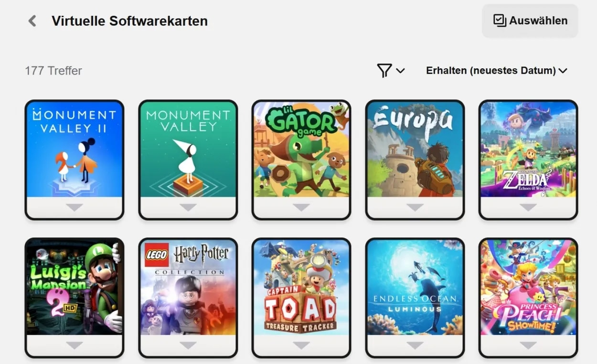Open the Luigi's Mansion 2 HD card

[75, 287]
